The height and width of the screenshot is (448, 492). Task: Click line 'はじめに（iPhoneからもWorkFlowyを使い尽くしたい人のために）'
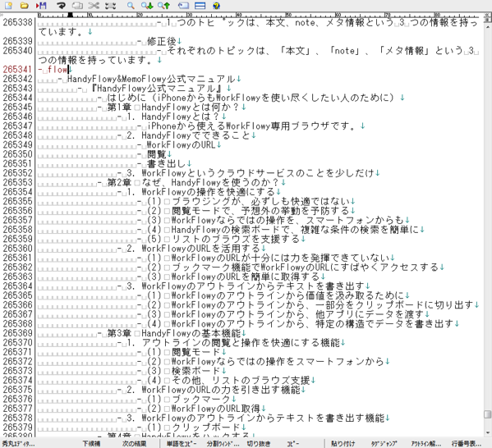[x=251, y=98]
